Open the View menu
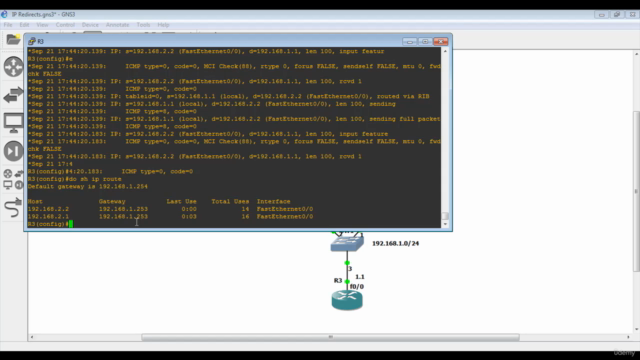Image resolution: width=640 pixels, height=360 pixels. coord(42,25)
